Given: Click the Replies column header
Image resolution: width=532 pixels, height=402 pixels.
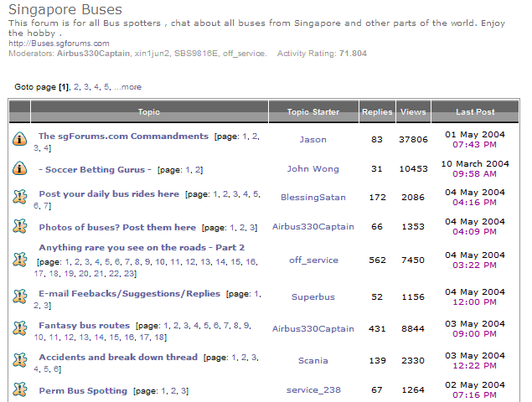Looking at the screenshot, I should tap(376, 111).
